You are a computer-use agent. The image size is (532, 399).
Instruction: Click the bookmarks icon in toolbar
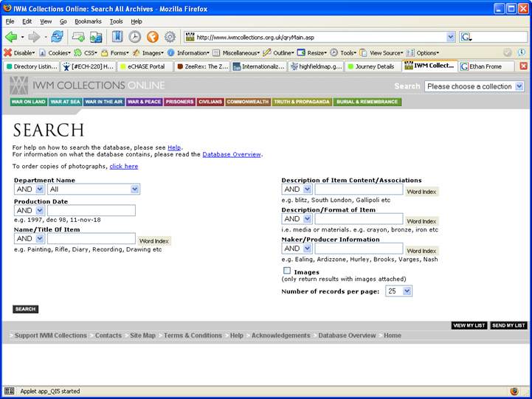pos(117,37)
